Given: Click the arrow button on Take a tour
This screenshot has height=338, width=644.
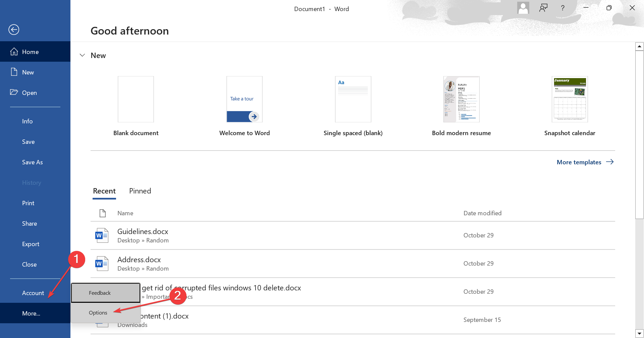Looking at the screenshot, I should tap(254, 117).
